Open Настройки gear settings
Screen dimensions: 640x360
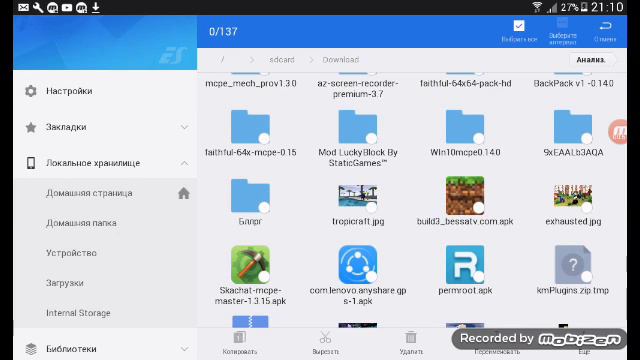click(x=31, y=91)
